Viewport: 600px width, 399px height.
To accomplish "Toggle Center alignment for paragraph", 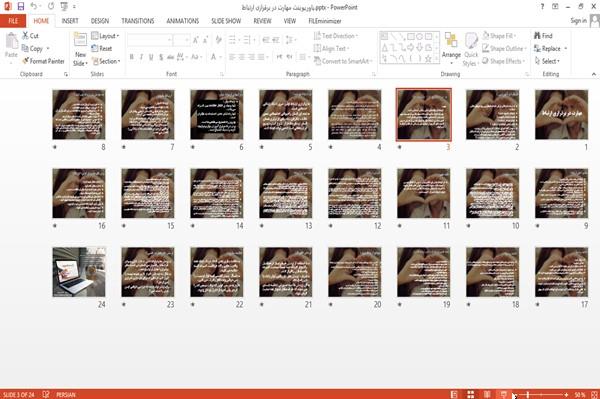I will pos(241,57).
